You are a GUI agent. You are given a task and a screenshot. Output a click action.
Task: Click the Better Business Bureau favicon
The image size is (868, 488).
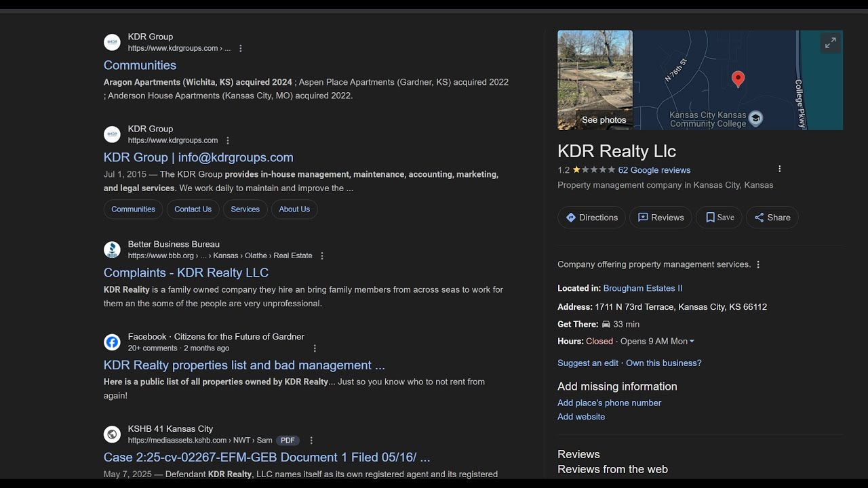[112, 249]
